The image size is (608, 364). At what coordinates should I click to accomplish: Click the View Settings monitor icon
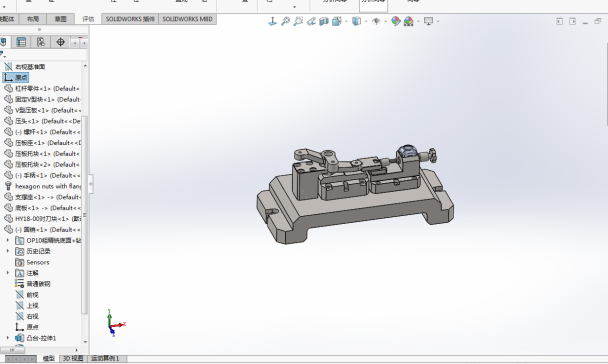point(428,21)
